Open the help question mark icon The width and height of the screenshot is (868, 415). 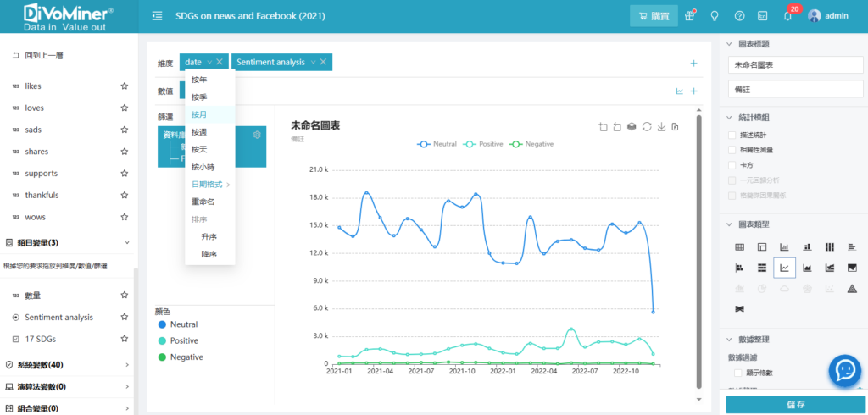click(739, 16)
